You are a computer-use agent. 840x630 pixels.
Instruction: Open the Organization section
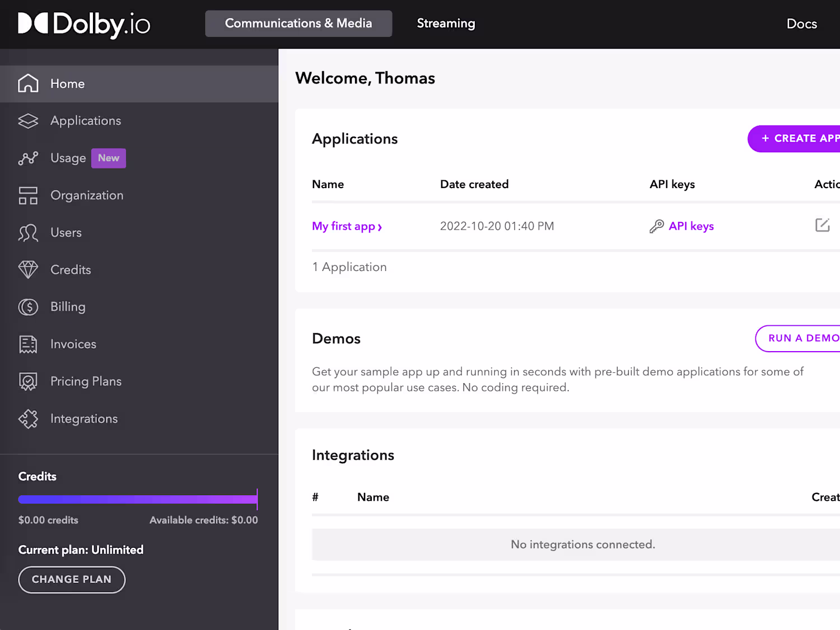tap(139, 195)
